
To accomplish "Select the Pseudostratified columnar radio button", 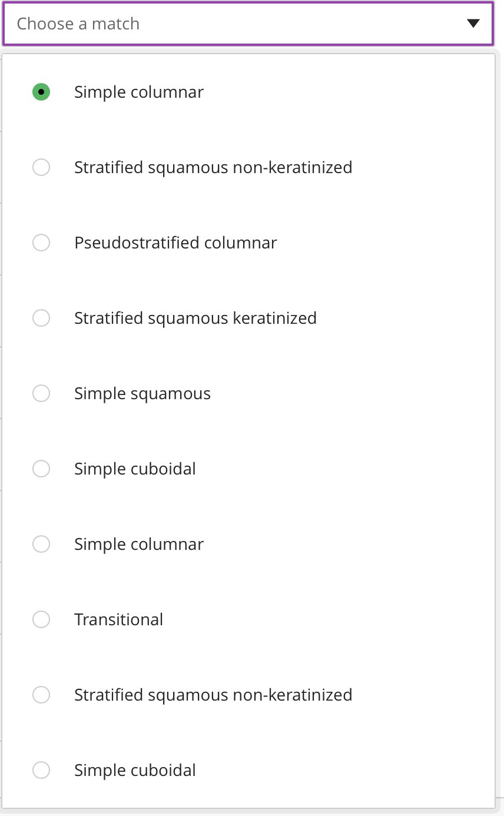I will (x=41, y=243).
